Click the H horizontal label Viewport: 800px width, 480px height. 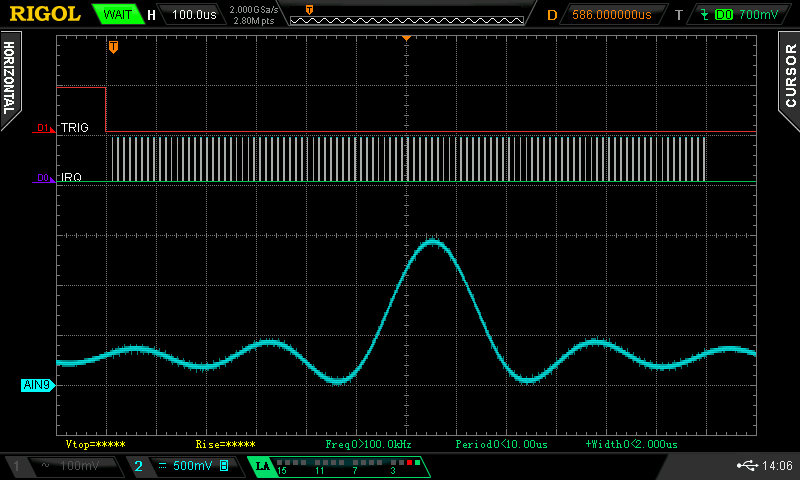[x=151, y=15]
